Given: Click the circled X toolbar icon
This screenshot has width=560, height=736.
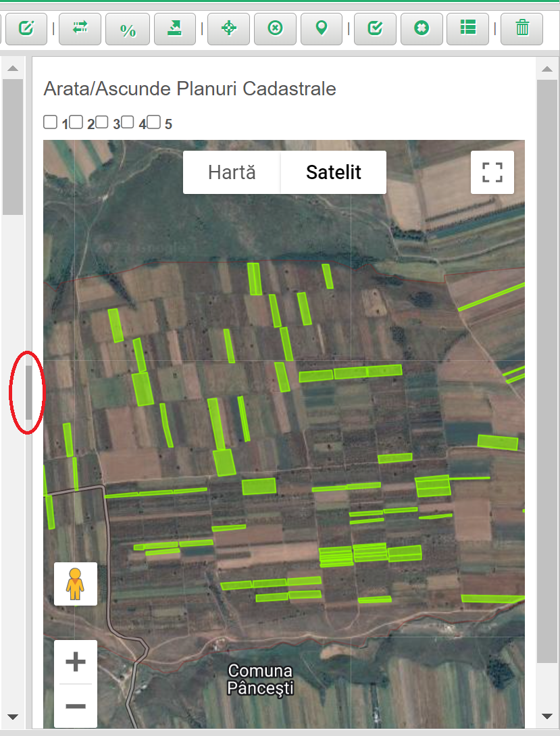Looking at the screenshot, I should (275, 28).
